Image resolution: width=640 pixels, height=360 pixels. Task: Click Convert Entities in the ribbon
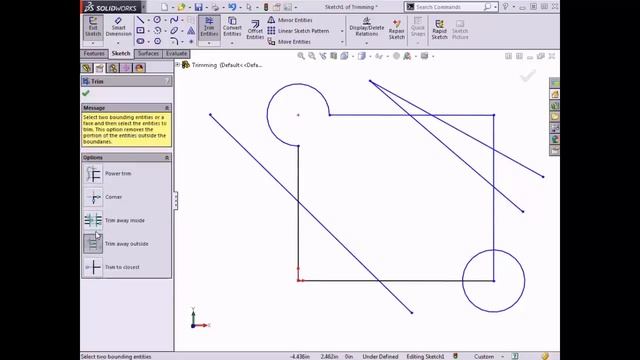coord(232,27)
